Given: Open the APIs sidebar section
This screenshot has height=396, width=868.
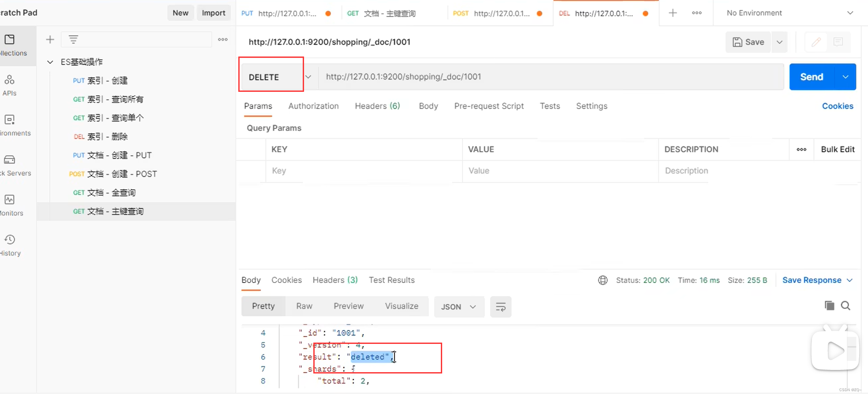Looking at the screenshot, I should pyautogui.click(x=9, y=86).
